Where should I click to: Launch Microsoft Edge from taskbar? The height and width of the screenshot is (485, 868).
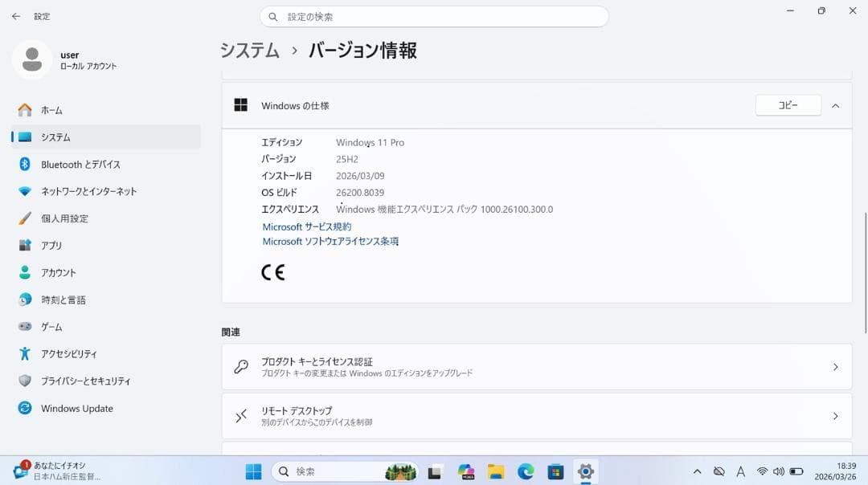[x=526, y=471]
